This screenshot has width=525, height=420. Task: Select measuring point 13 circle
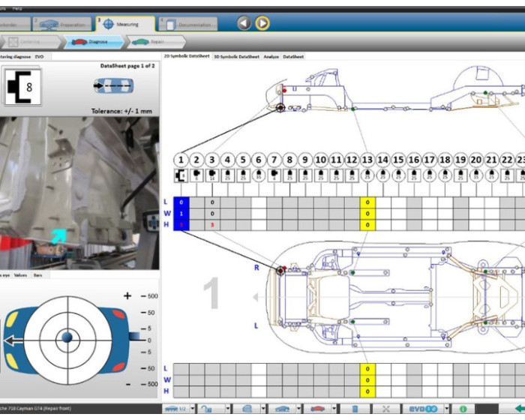[367, 160]
